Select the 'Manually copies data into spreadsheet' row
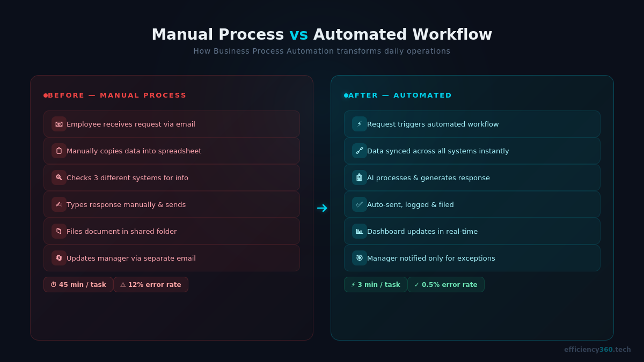Screen dimensions: 644x362 pos(172,151)
